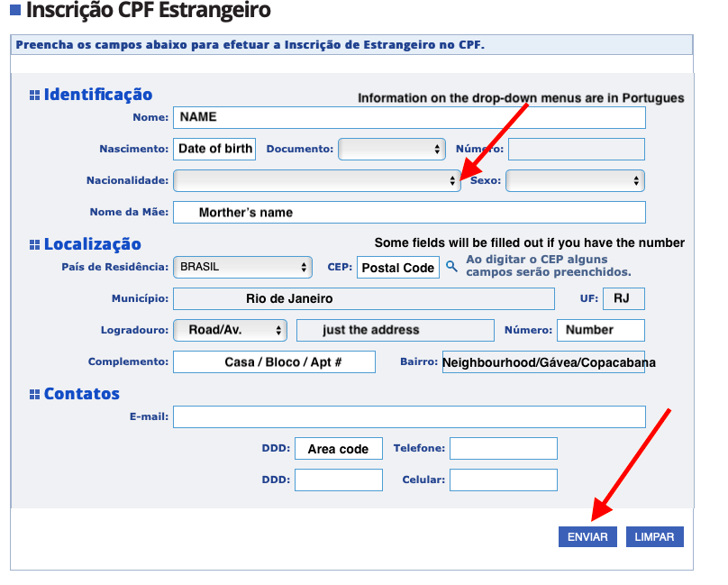Open the Nacionalidade dropdown

click(x=316, y=181)
